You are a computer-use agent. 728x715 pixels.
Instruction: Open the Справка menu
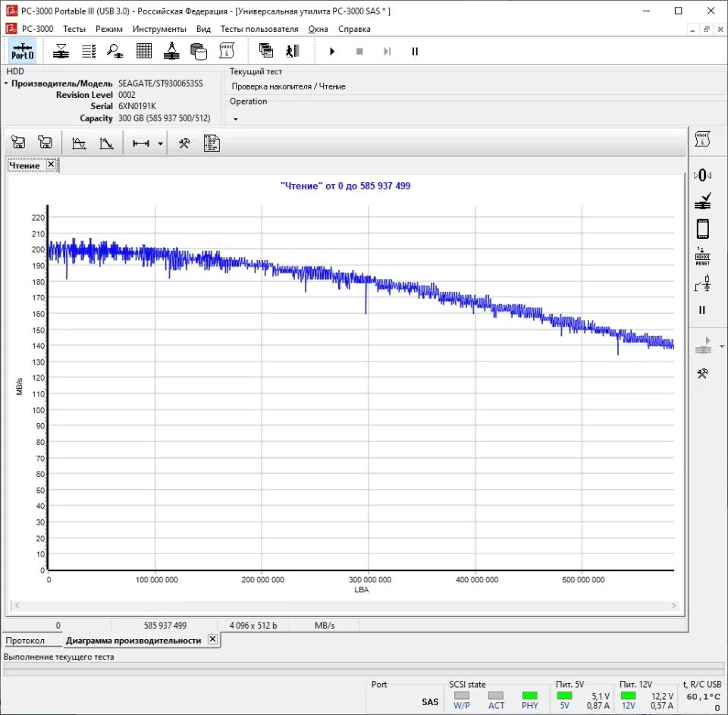354,29
